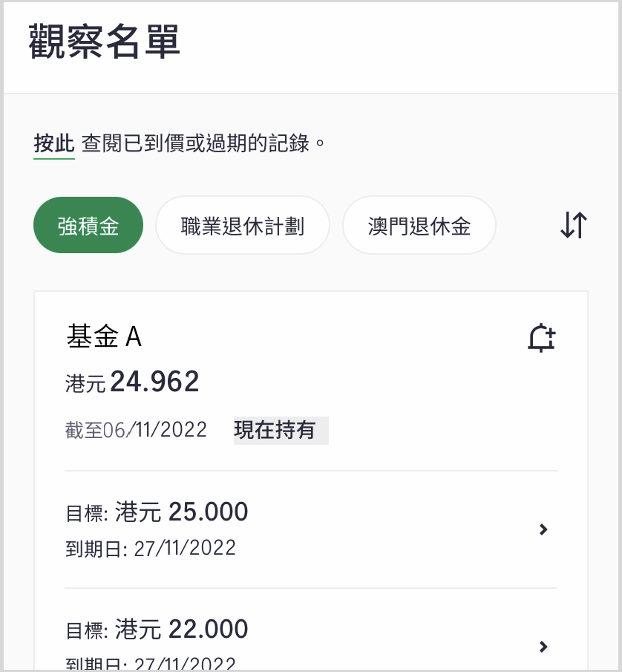The image size is (622, 672).
Task: Expand the 港元 25.000 target chevron
Action: [x=543, y=529]
